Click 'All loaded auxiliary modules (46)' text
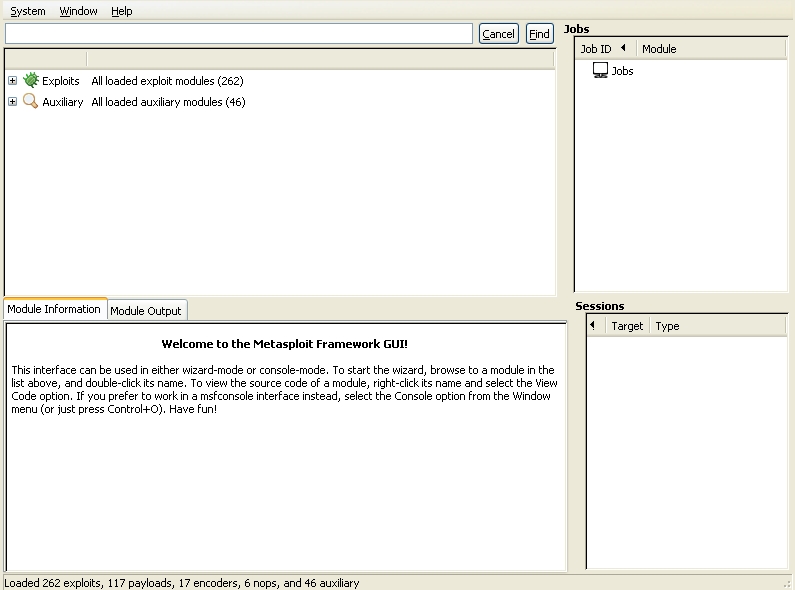The width and height of the screenshot is (795, 590). point(168,102)
